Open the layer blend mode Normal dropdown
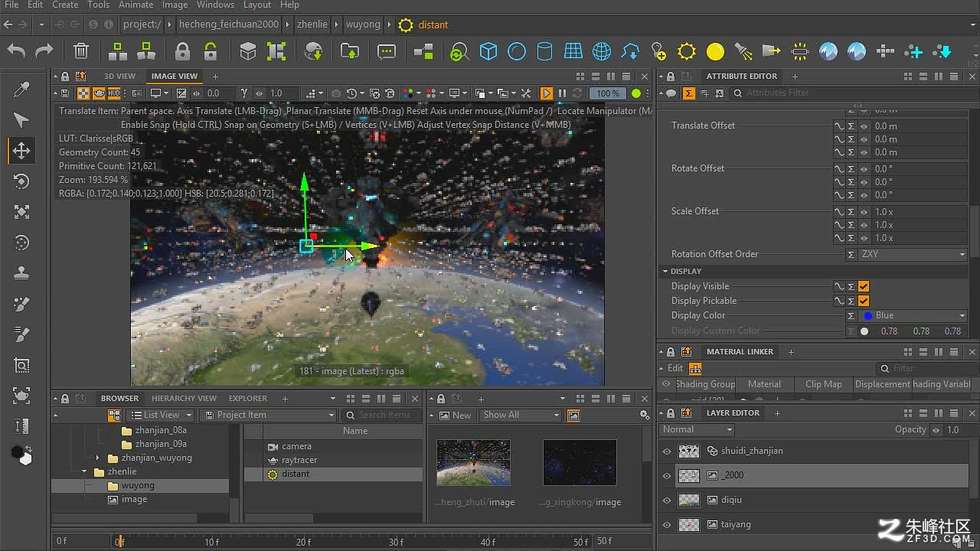Image resolution: width=980 pixels, height=551 pixels. click(696, 430)
